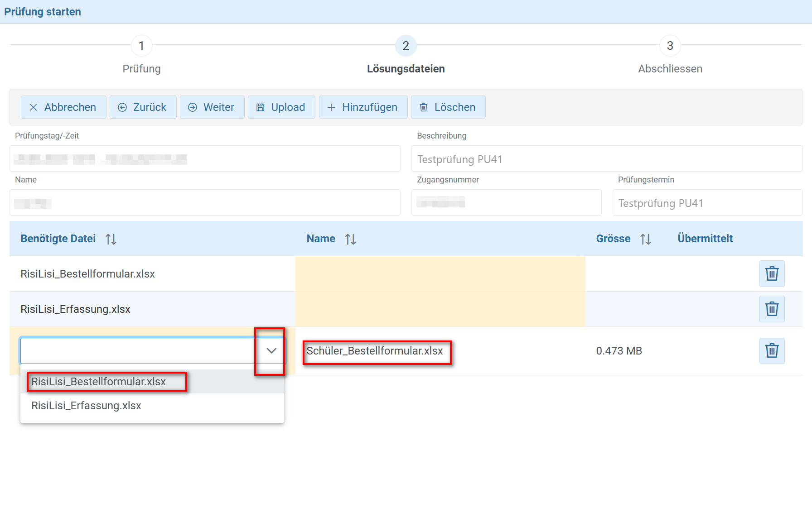
Task: Sort by Grösse column arrows
Action: tap(646, 239)
